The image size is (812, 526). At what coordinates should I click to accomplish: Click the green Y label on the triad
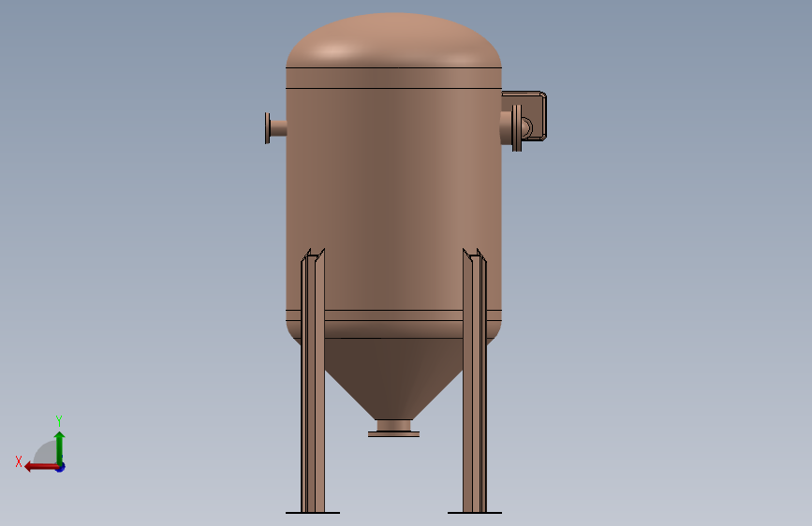pyautogui.click(x=59, y=421)
